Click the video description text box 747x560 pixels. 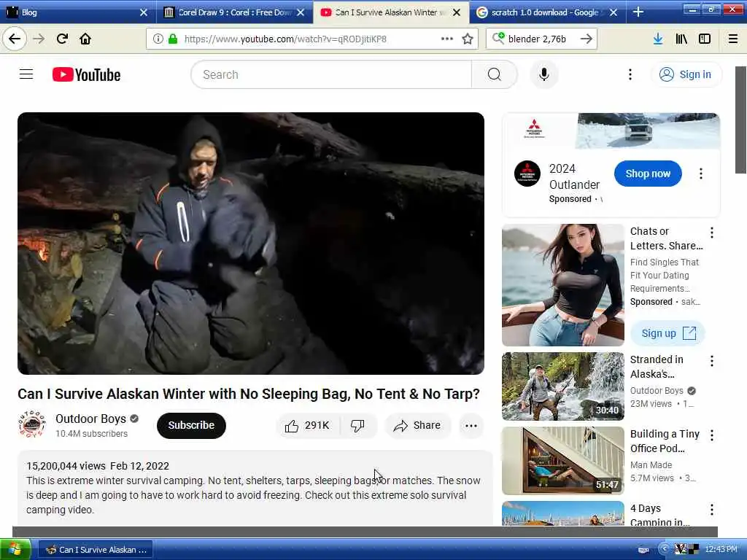(255, 488)
